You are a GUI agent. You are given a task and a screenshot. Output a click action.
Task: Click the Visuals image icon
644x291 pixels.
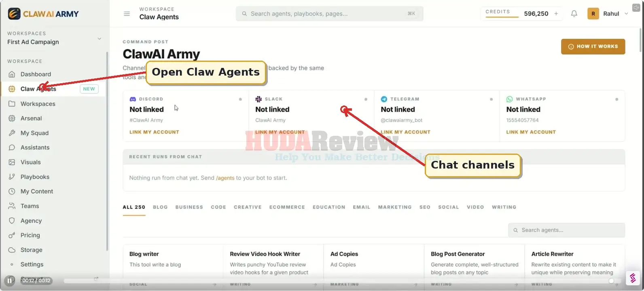pyautogui.click(x=12, y=162)
